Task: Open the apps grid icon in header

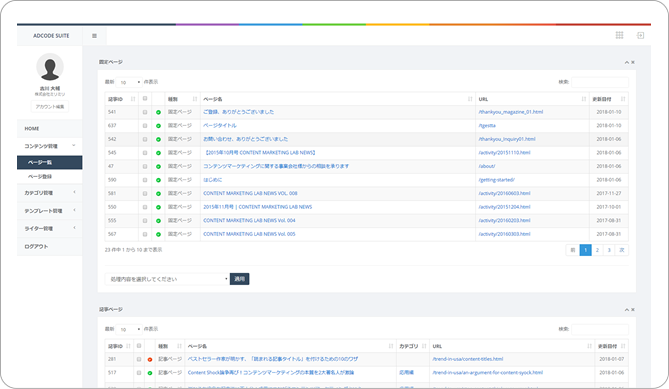Action: pos(619,35)
